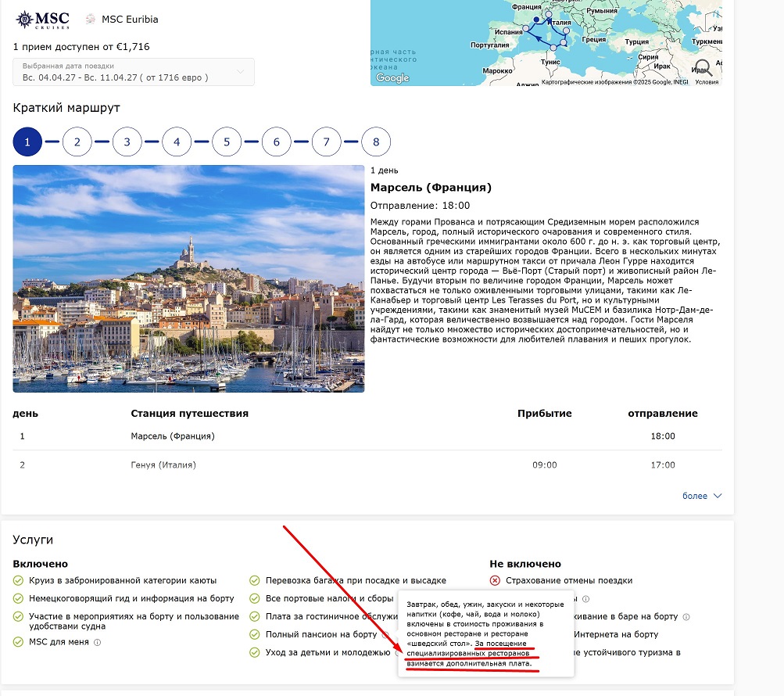The image size is (784, 696).
Task: Open info icon next to MSC для меня
Action: [x=98, y=643]
